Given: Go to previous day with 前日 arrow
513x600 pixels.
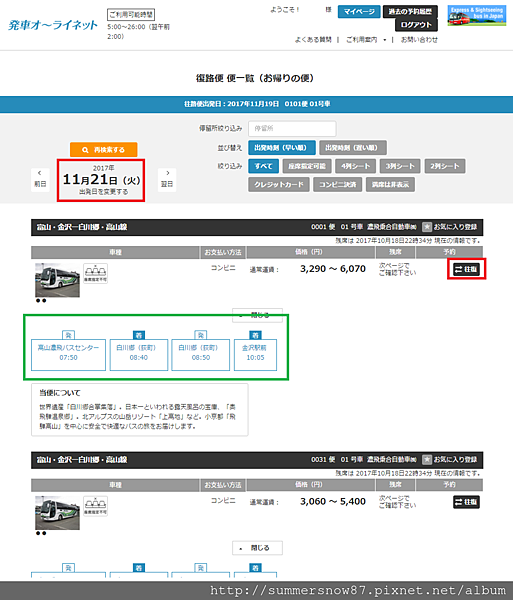Looking at the screenshot, I should [40, 179].
